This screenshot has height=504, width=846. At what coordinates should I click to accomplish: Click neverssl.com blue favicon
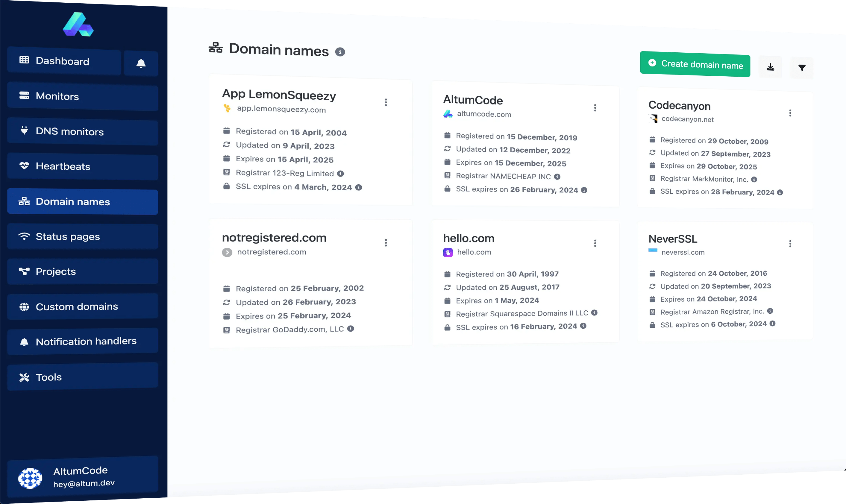pyautogui.click(x=653, y=250)
